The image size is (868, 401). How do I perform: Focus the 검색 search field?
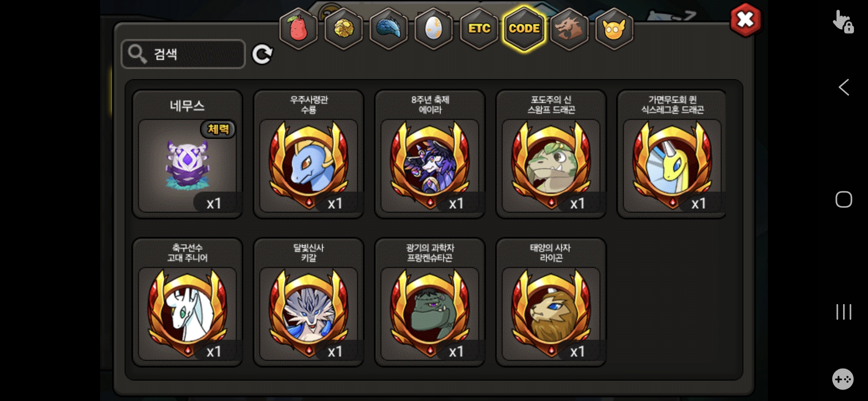click(x=183, y=54)
